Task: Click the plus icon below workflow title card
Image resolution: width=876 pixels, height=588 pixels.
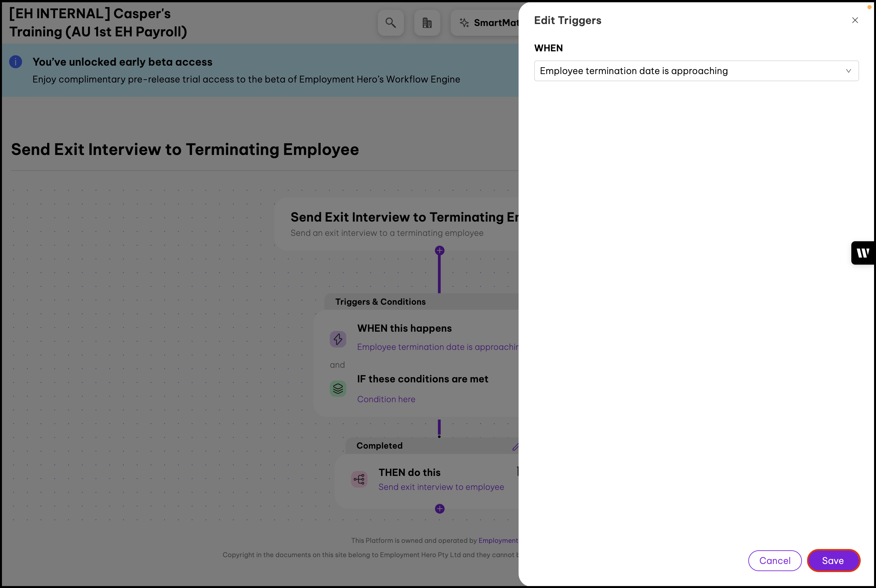Action: pyautogui.click(x=440, y=250)
